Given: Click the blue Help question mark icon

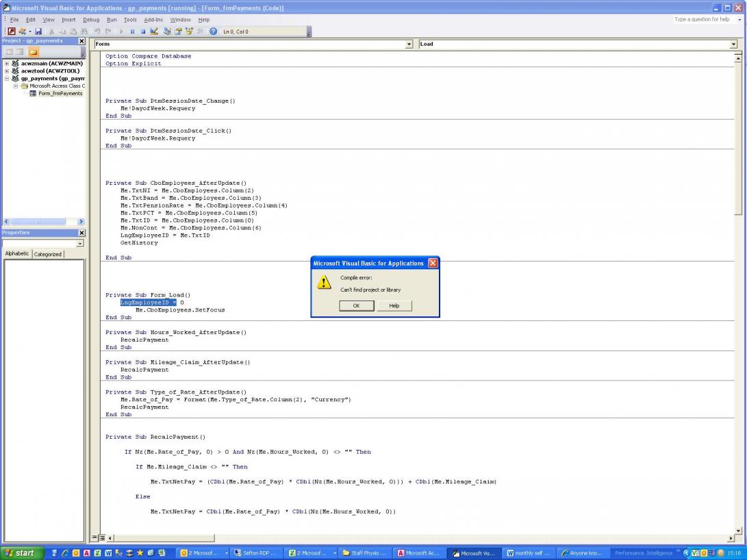Looking at the screenshot, I should point(214,31).
